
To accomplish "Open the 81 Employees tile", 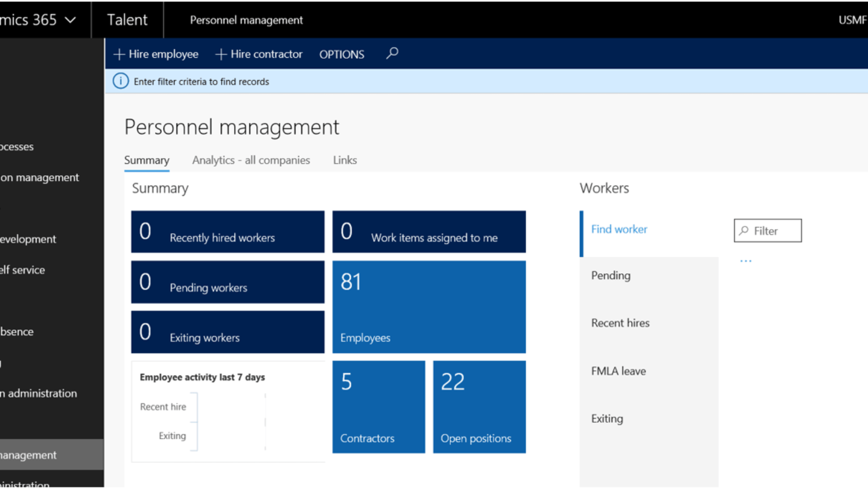I will pos(429,307).
